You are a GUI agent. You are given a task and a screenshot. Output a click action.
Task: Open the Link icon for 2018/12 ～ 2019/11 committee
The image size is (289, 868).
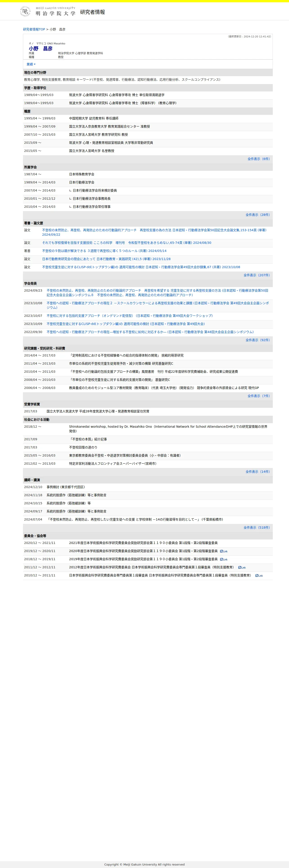click(x=224, y=559)
